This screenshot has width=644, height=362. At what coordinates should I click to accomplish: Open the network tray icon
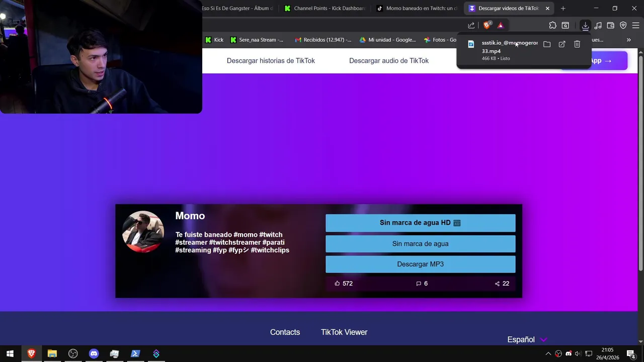(588, 354)
